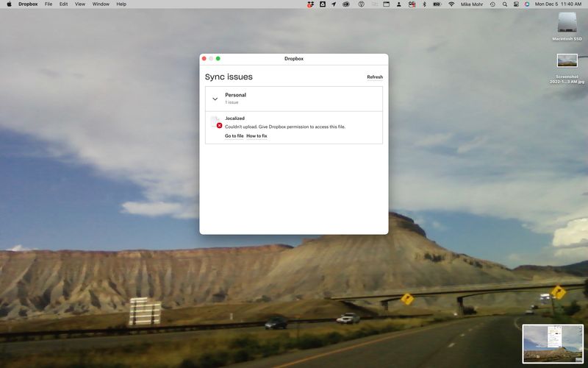Viewport: 588px width, 368px height.
Task: Open the Help menu
Action: coord(121,4)
